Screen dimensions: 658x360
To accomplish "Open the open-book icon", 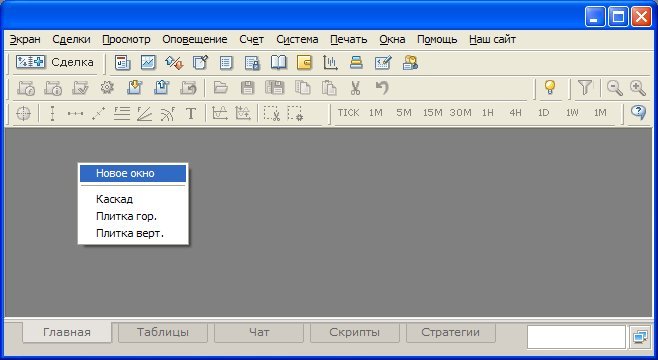I will pyautogui.click(x=278, y=63).
